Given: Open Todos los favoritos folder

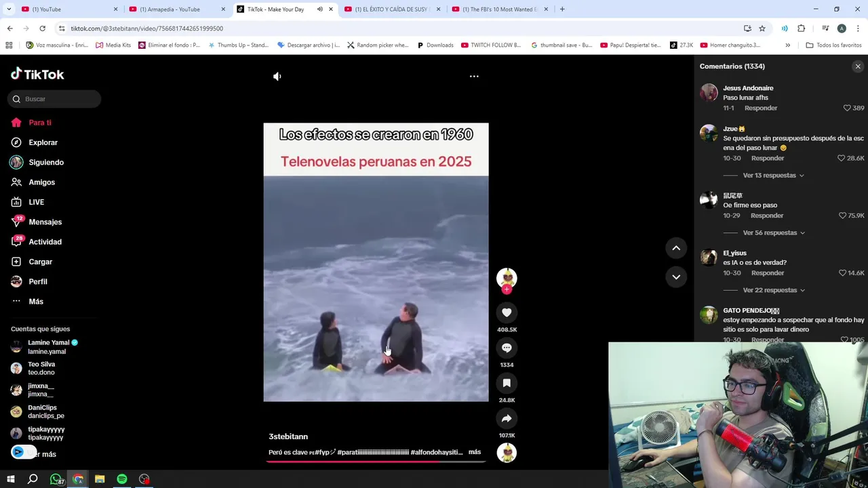Looking at the screenshot, I should 833,45.
